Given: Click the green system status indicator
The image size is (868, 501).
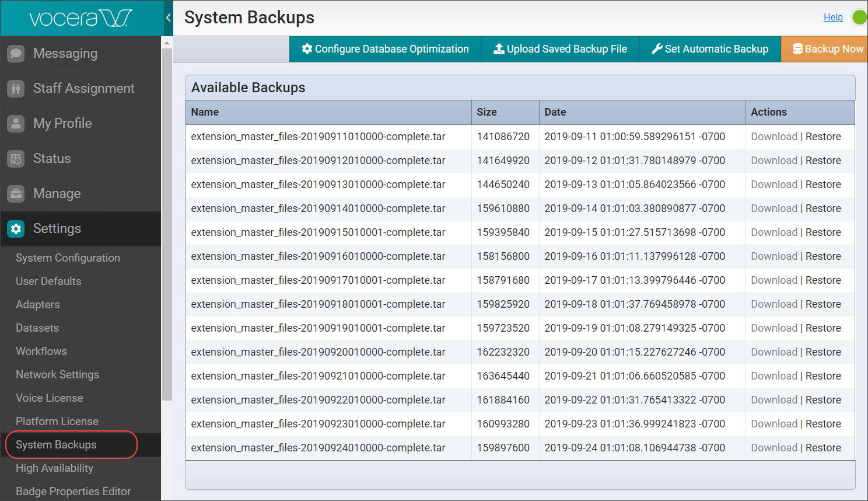Looking at the screenshot, I should tap(859, 18).
